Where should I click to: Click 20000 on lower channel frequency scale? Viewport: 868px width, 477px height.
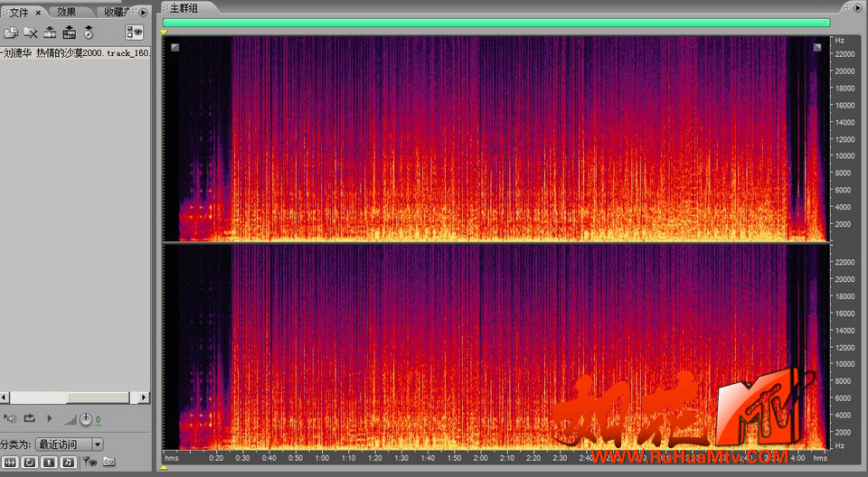pyautogui.click(x=844, y=279)
